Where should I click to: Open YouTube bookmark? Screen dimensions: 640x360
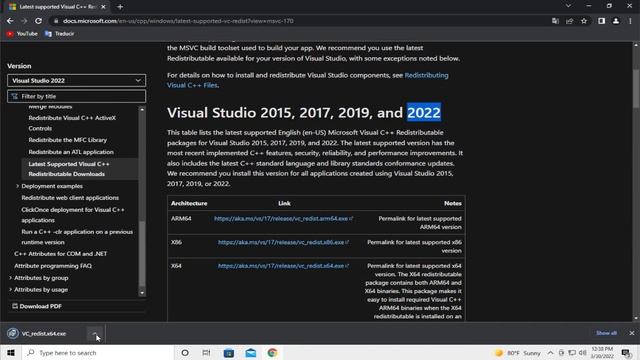(x=22, y=34)
